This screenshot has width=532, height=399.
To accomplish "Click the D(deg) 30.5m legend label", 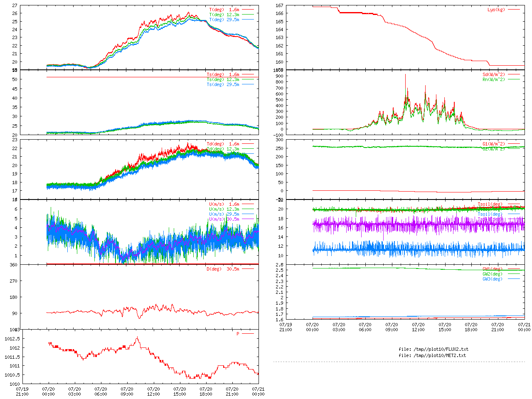I will pyautogui.click(x=223, y=269).
